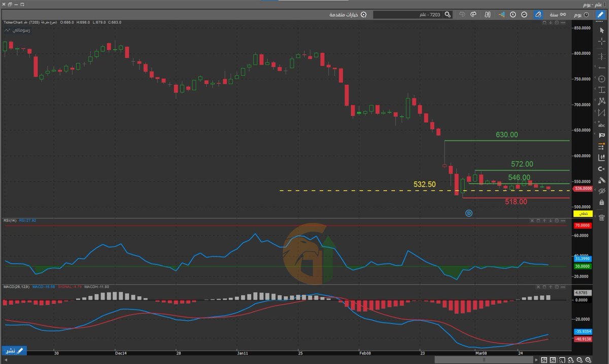Open the paint bucket drawing style tool
This screenshot has width=609, height=364.
[x=601, y=180]
